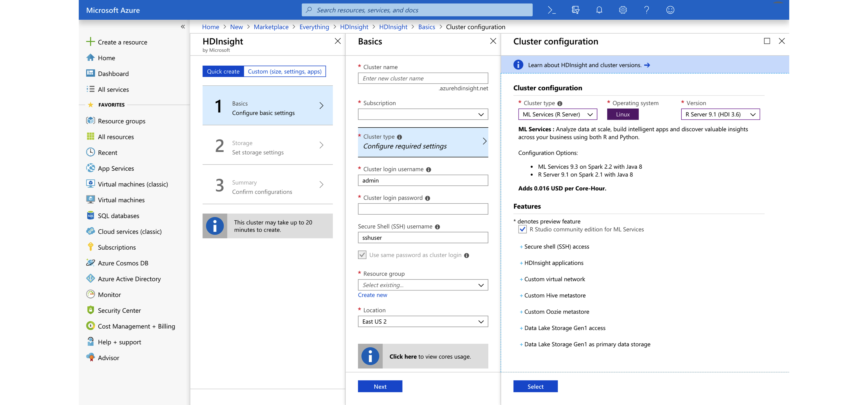Show Cluster login username info icon
This screenshot has width=868, height=405.
(x=429, y=170)
